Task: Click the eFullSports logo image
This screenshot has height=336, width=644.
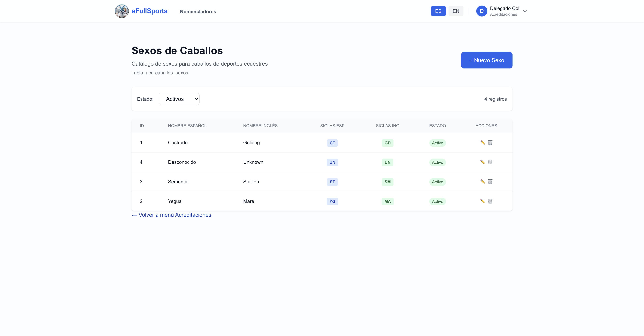Action: click(x=122, y=11)
